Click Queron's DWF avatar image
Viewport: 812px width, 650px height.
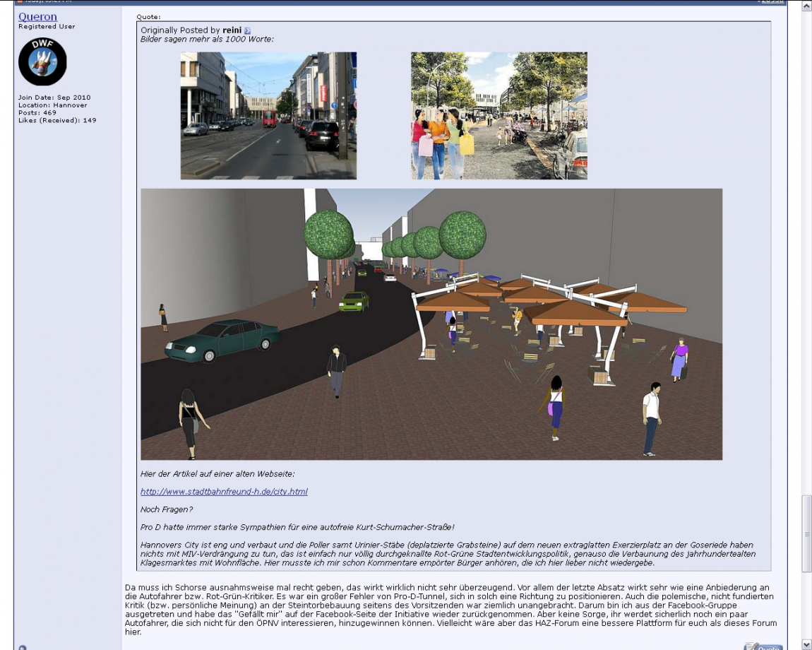[42, 61]
